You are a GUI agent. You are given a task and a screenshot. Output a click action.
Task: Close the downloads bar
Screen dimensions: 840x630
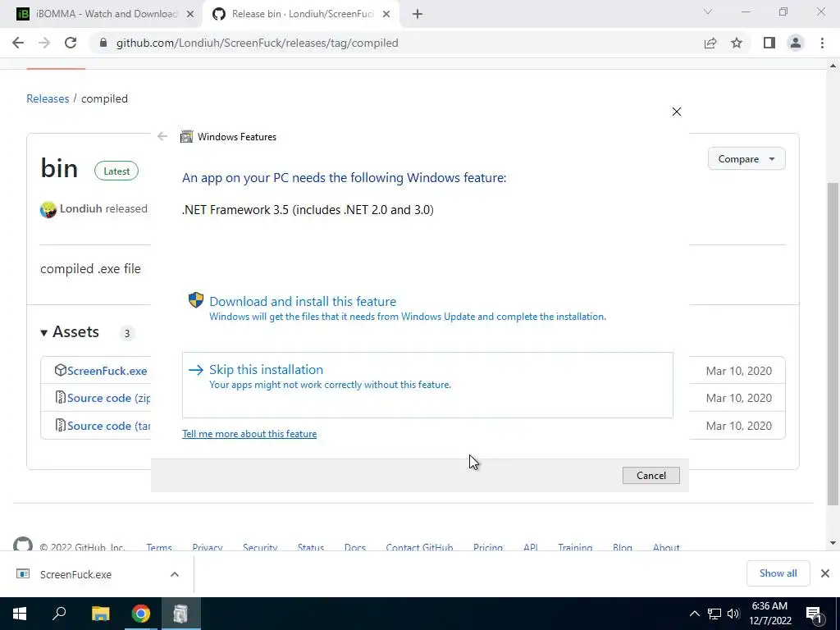click(825, 573)
